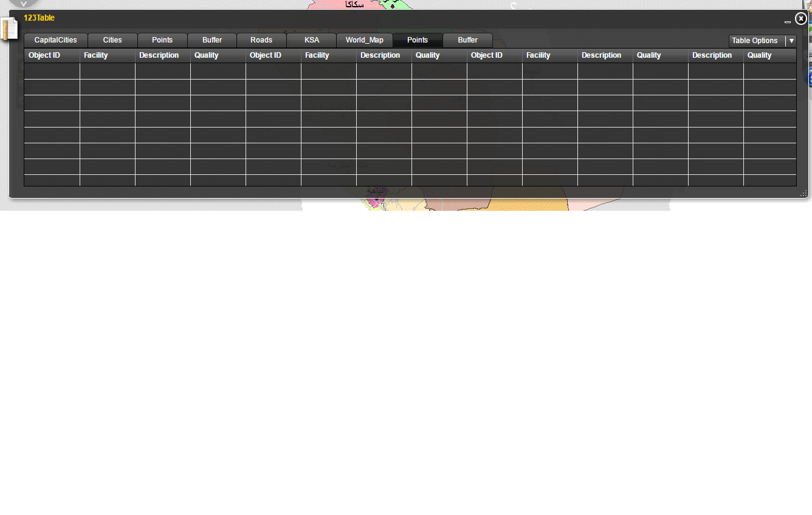Click the Facility header under the Cities tab
The image size is (812, 515).
point(108,55)
